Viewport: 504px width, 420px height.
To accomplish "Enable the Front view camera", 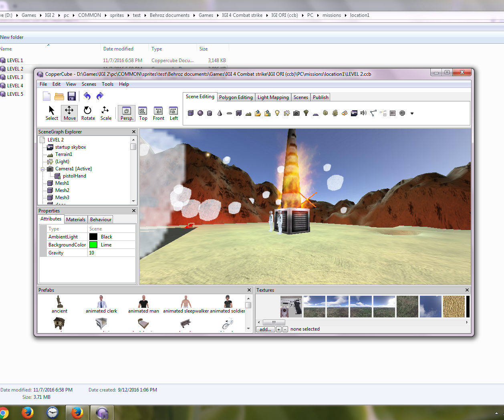I will pyautogui.click(x=158, y=113).
